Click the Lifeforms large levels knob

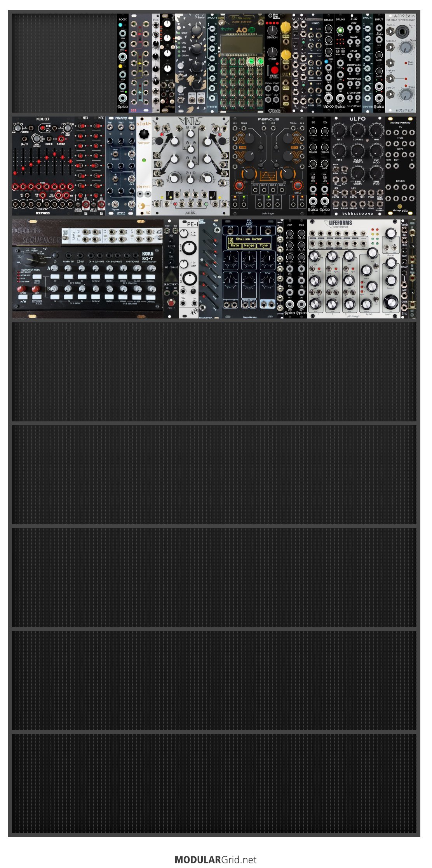(390, 302)
